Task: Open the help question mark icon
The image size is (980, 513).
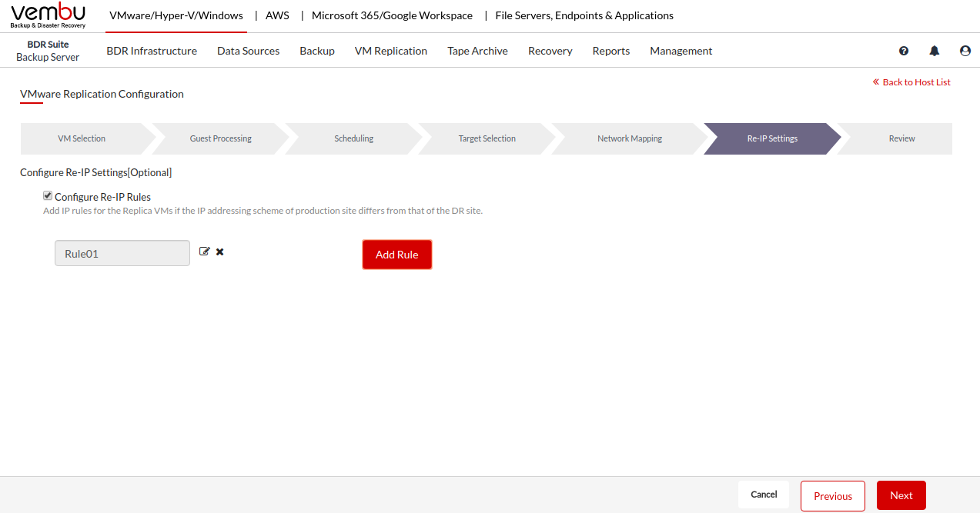Action: 904,51
